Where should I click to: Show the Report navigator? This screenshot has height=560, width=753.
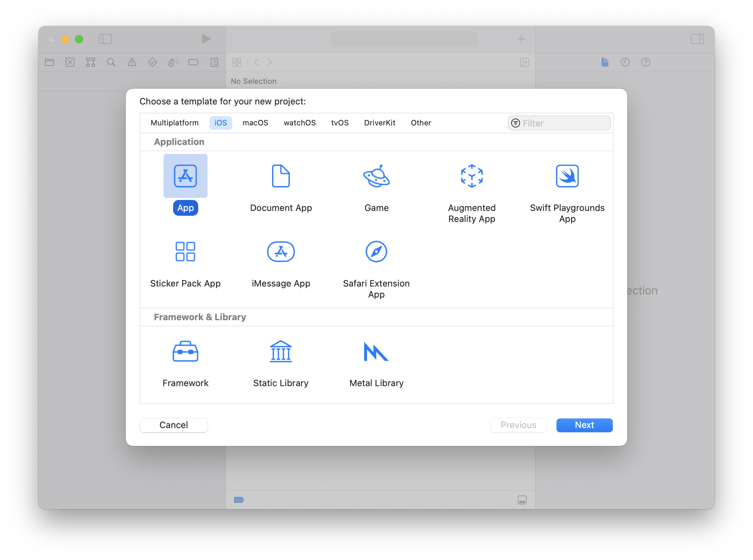(x=214, y=62)
